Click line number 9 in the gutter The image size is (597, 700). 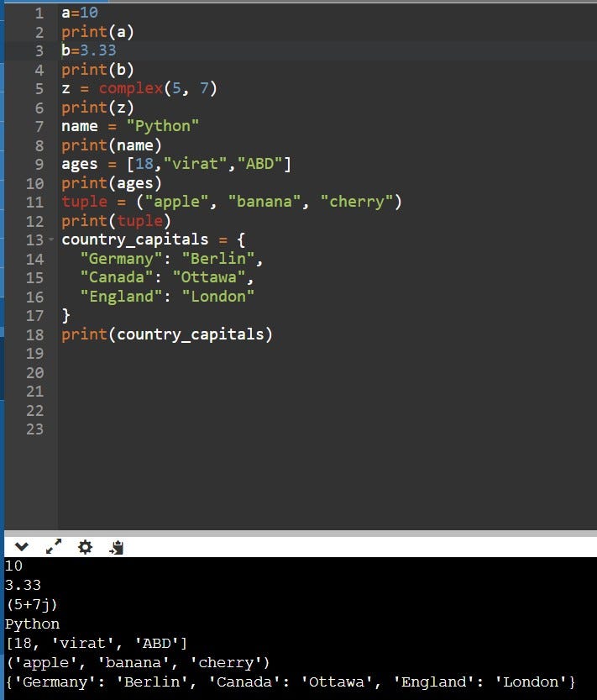(x=39, y=165)
